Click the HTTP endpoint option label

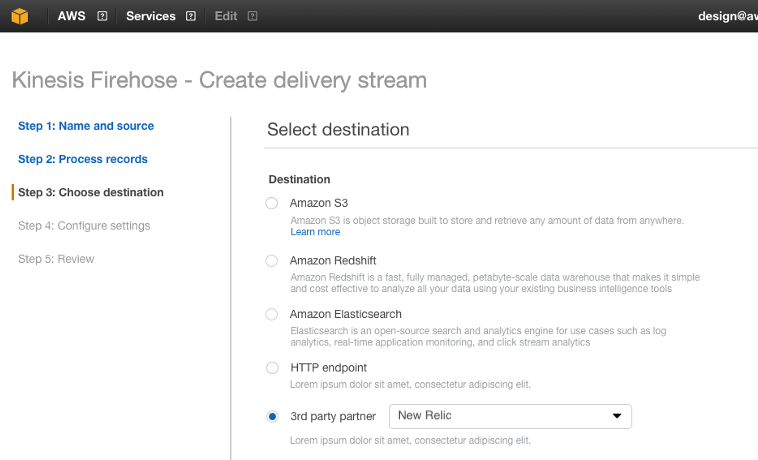[329, 368]
